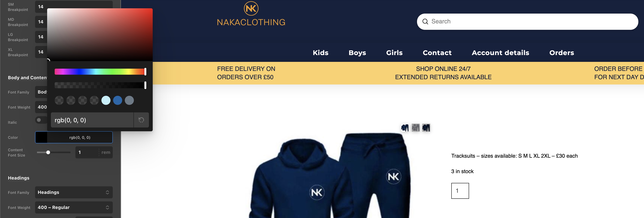The height and width of the screenshot is (218, 644).
Task: Open the Headings Font Family dropdown
Action: click(74, 192)
